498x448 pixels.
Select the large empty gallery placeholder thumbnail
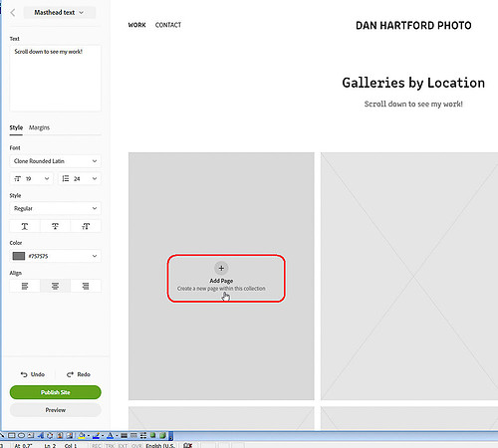point(409,276)
